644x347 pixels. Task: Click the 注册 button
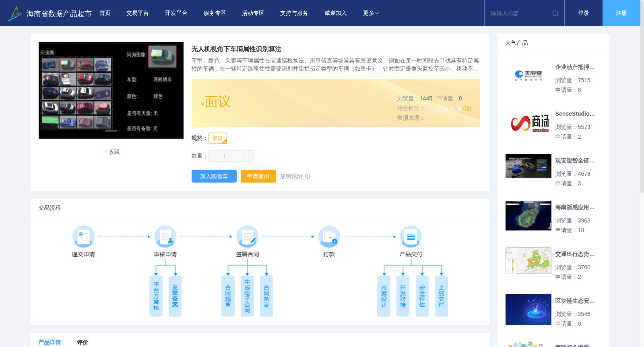coord(621,13)
